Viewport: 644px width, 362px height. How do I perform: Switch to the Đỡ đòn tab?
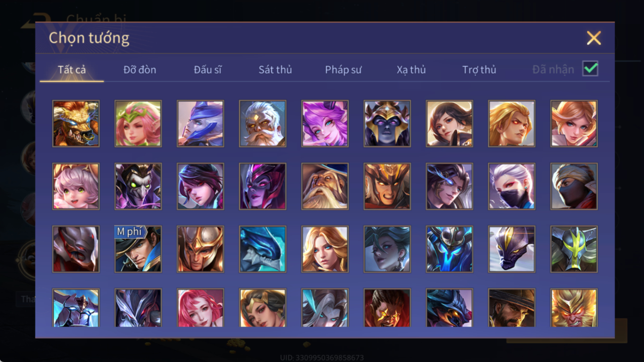(139, 70)
